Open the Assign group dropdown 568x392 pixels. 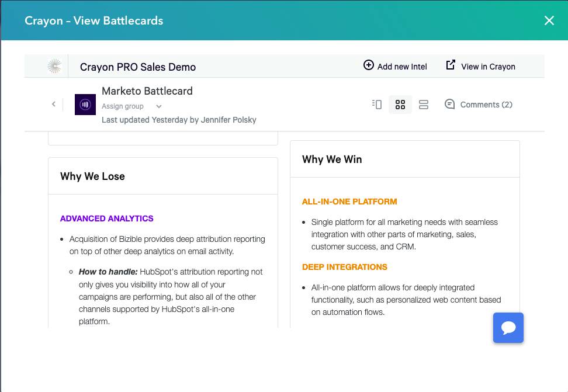pos(131,106)
